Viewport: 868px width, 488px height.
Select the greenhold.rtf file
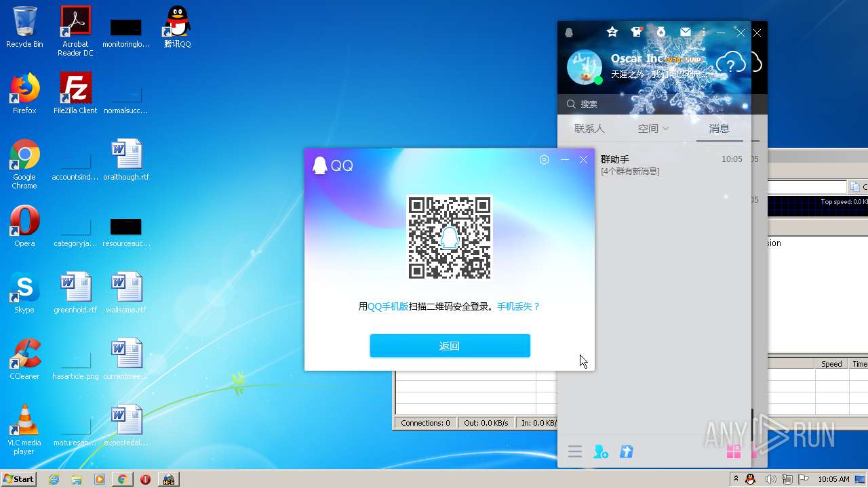[x=75, y=293]
